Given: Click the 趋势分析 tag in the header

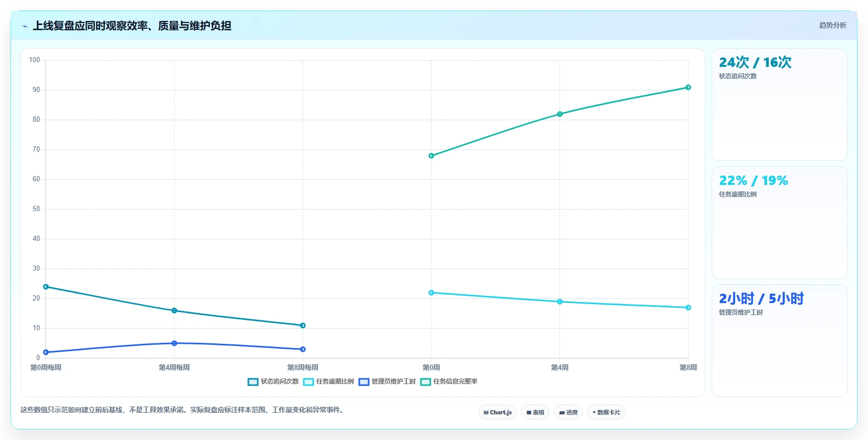Looking at the screenshot, I should click(x=832, y=25).
